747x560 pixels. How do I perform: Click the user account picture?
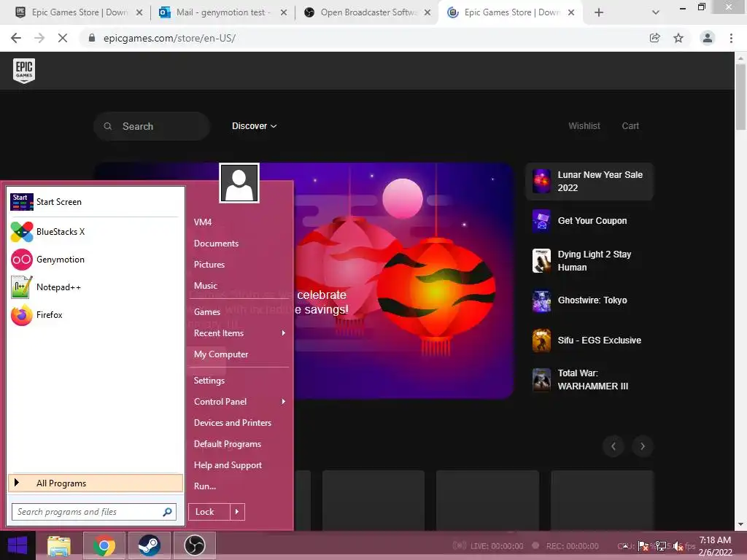click(239, 183)
